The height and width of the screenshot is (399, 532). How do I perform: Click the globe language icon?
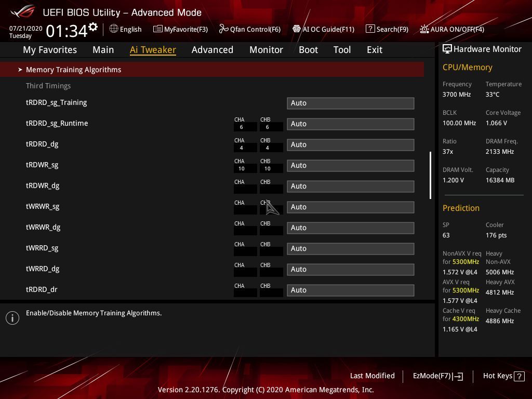pos(114,29)
